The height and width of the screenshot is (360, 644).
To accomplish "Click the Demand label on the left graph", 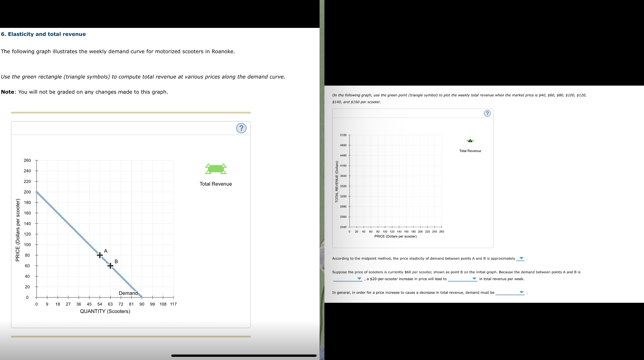I will (128, 293).
